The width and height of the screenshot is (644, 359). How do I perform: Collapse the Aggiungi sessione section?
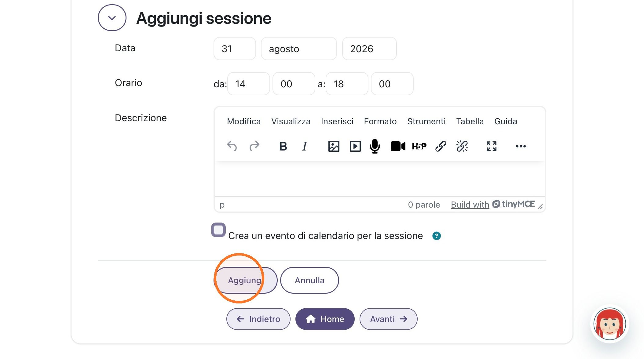pyautogui.click(x=112, y=18)
